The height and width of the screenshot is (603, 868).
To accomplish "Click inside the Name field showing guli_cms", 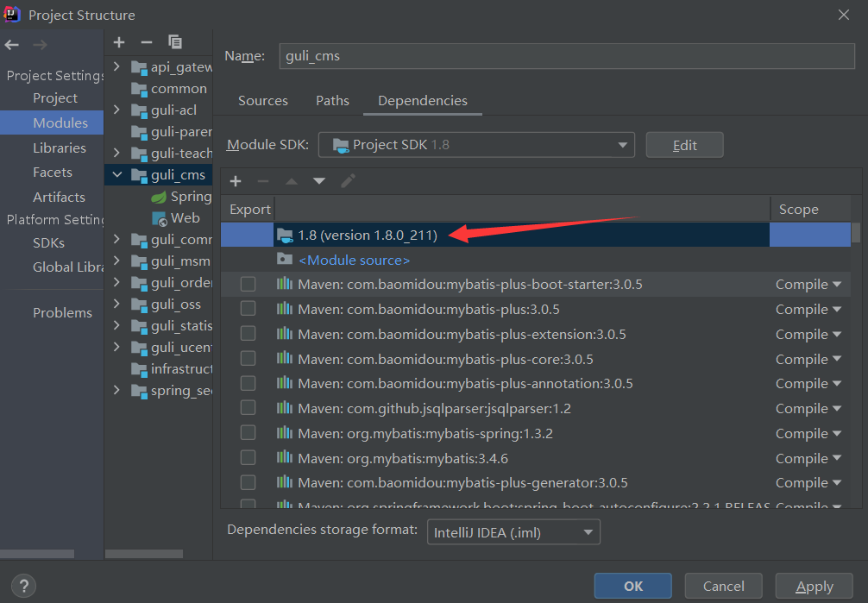I will pyautogui.click(x=561, y=56).
